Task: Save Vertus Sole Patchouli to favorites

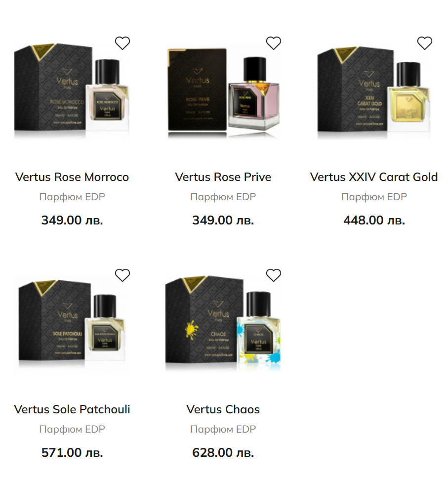Action: click(122, 275)
